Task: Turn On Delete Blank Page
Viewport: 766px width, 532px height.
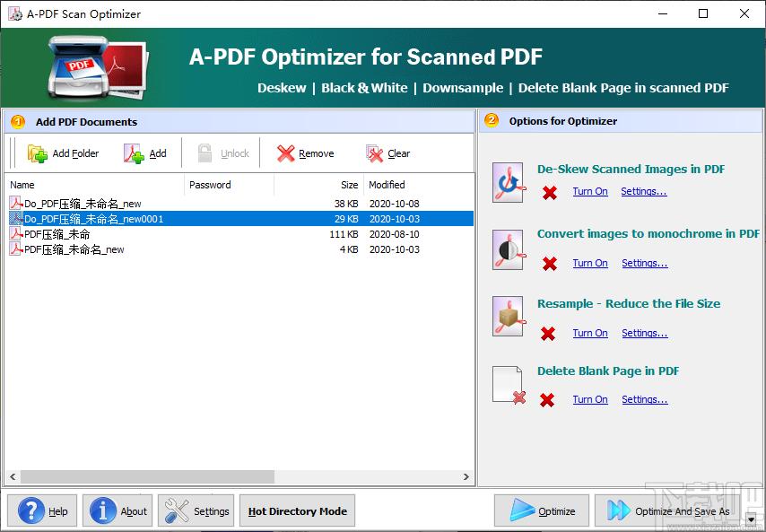Action: (x=590, y=399)
